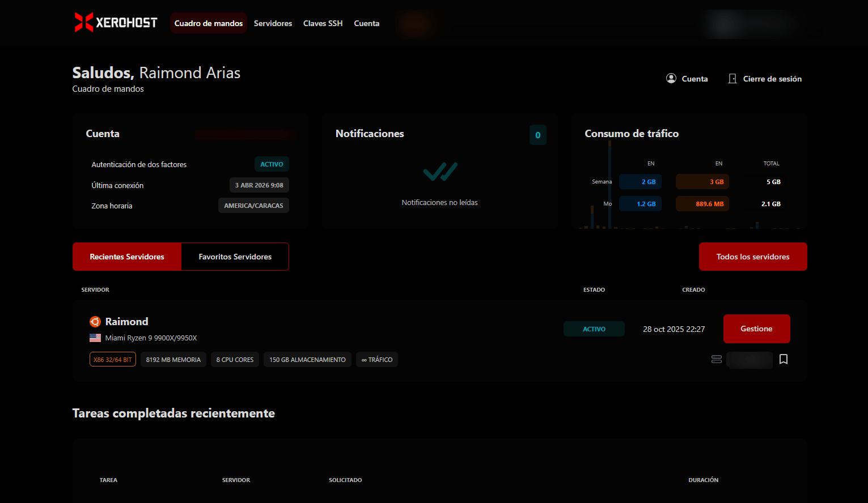868x503 pixels.
Task: Click the logout door icon
Action: click(x=732, y=79)
